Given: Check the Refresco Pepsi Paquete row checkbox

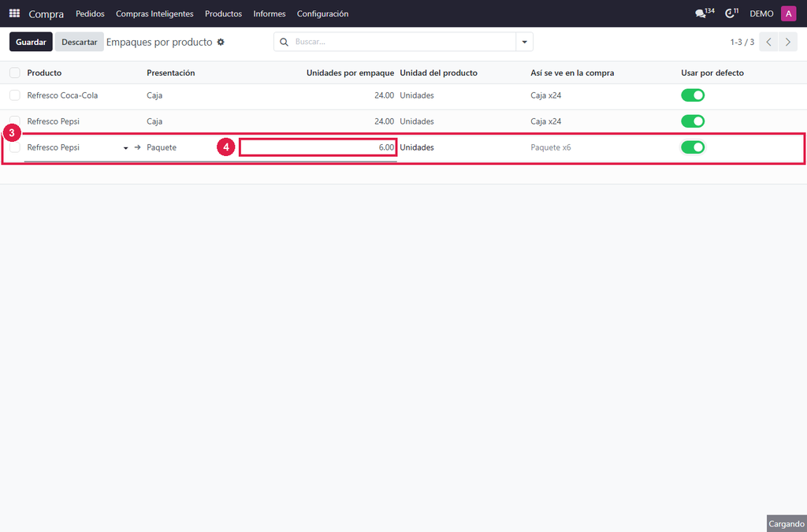Looking at the screenshot, I should 15,147.
